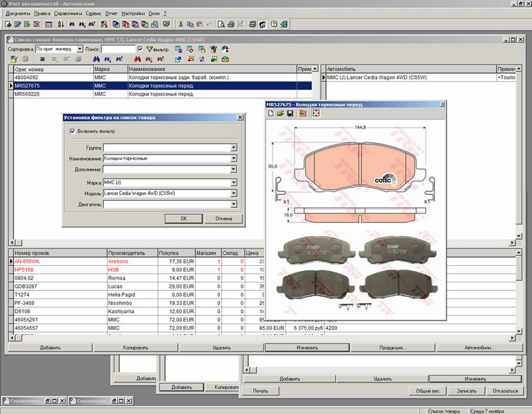This screenshot has width=532, height=414.
Task: Click the save floppy icon in image window
Action: point(290,113)
